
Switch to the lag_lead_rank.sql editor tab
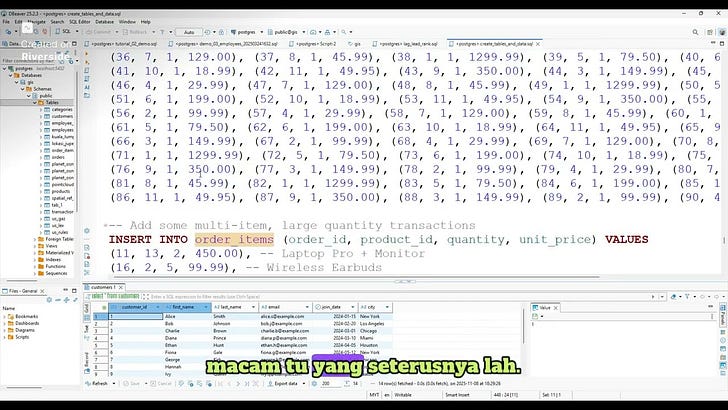point(407,44)
